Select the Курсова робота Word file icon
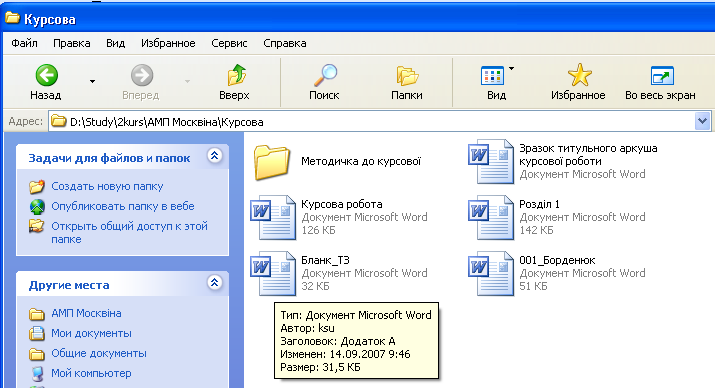715x388 pixels. pyautogui.click(x=273, y=217)
